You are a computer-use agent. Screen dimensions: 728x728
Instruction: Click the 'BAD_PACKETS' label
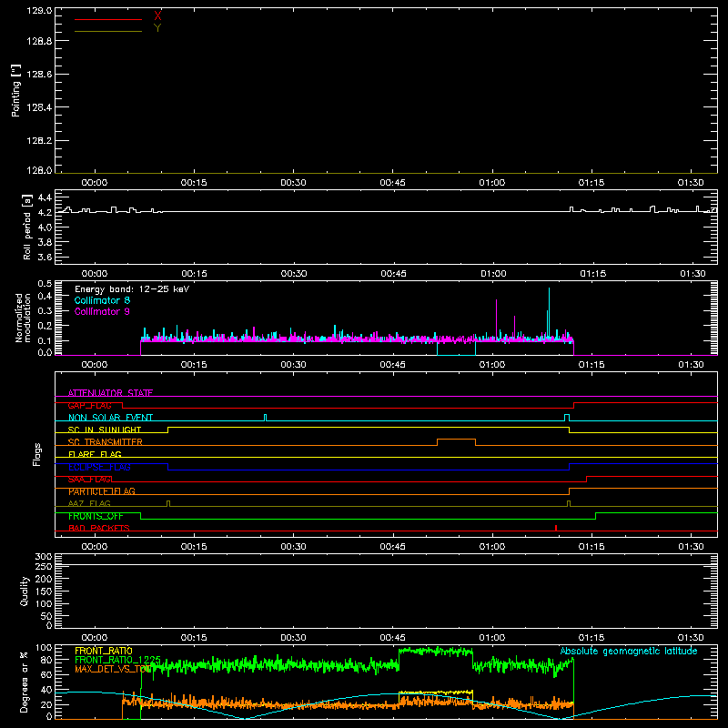click(99, 528)
